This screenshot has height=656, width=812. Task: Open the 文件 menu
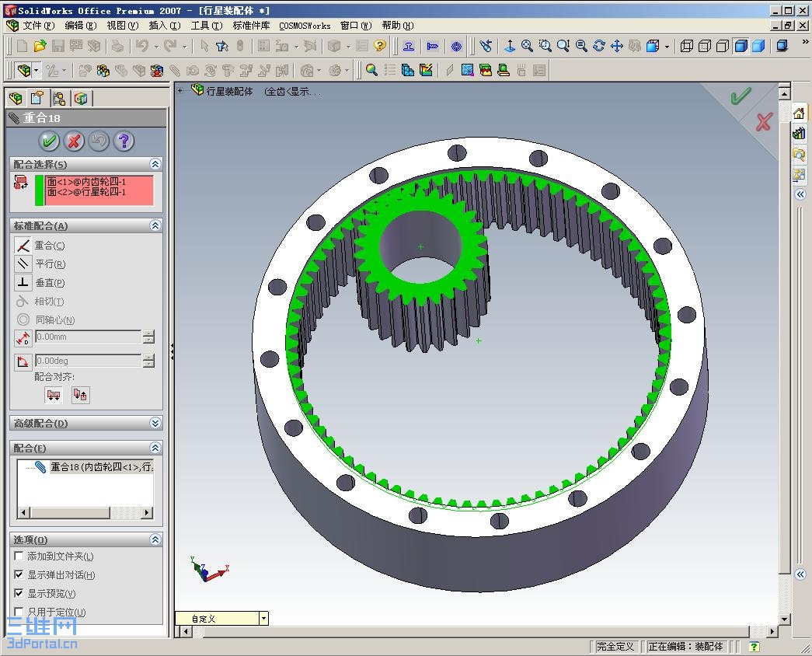38,26
